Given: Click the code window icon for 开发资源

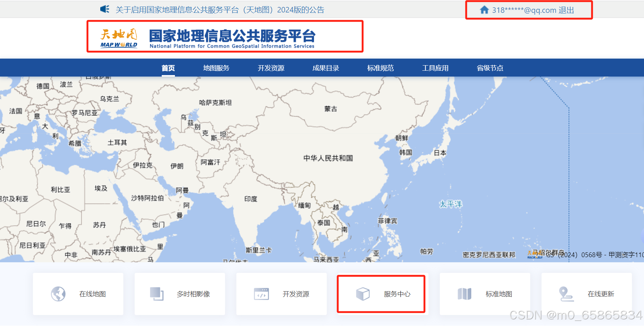Looking at the screenshot, I should pyautogui.click(x=261, y=294).
